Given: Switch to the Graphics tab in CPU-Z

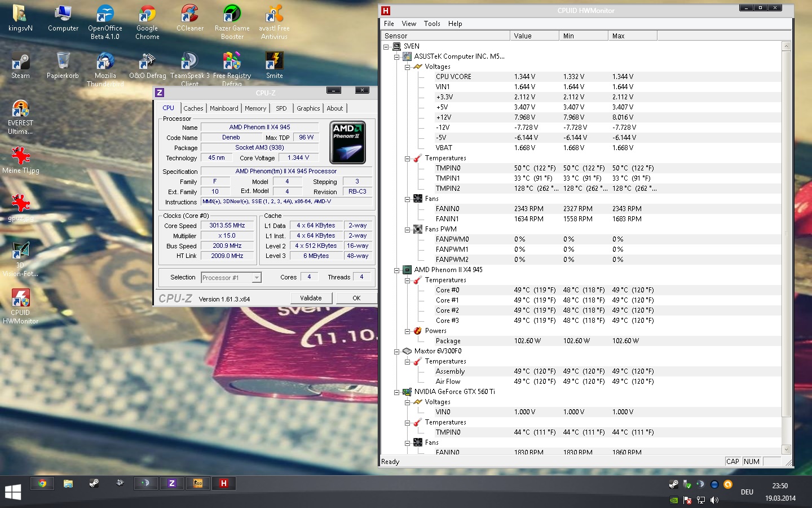Looking at the screenshot, I should tap(308, 108).
